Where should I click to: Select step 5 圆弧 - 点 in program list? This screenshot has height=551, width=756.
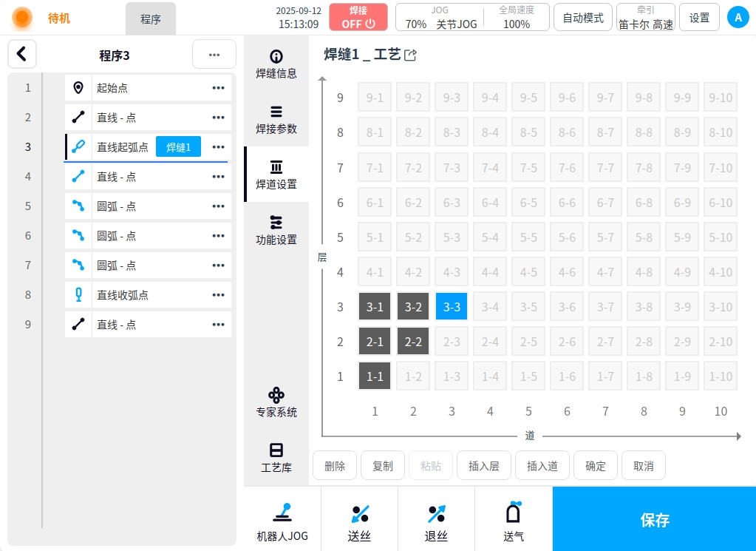148,206
